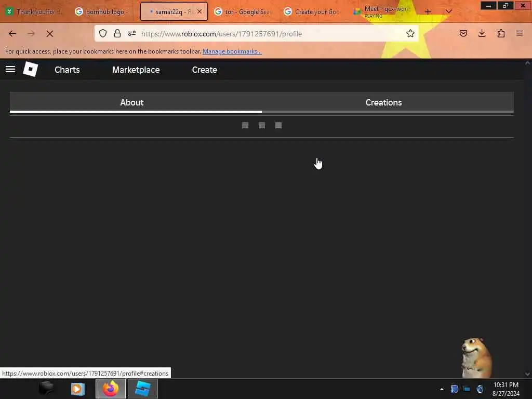The height and width of the screenshot is (399, 532).
Task: Close the samar22q Roblox tab
Action: click(x=199, y=11)
